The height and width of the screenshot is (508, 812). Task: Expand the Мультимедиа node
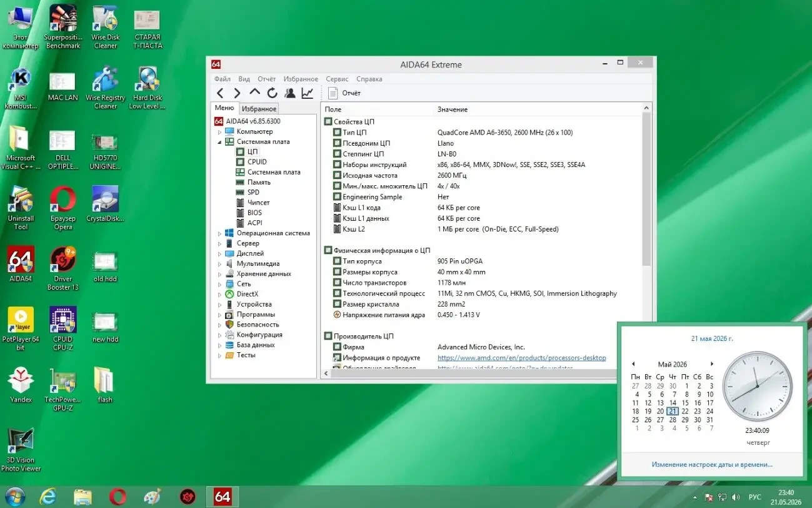tap(219, 264)
